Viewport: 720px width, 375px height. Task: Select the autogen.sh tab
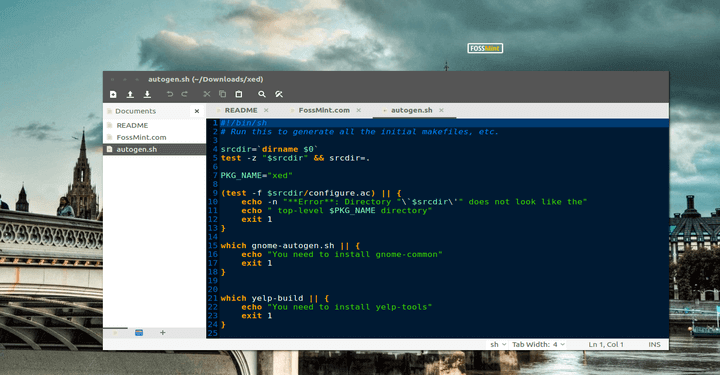pyautogui.click(x=411, y=110)
